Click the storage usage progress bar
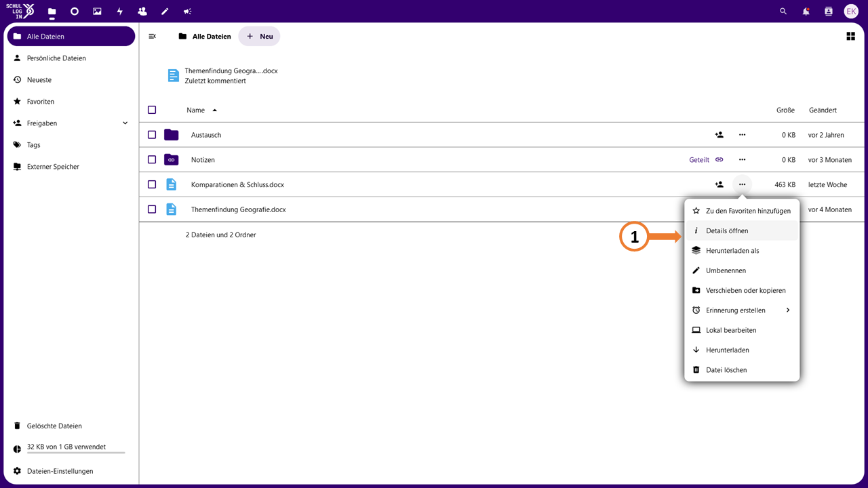This screenshot has height=488, width=868. [76, 453]
